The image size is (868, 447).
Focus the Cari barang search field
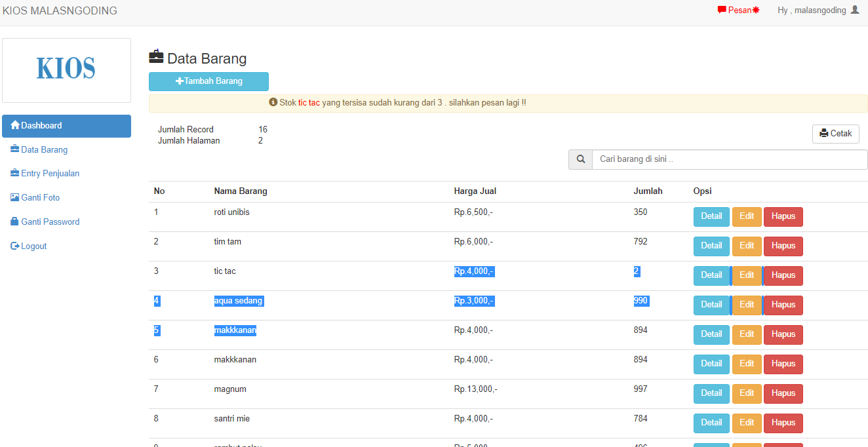729,159
